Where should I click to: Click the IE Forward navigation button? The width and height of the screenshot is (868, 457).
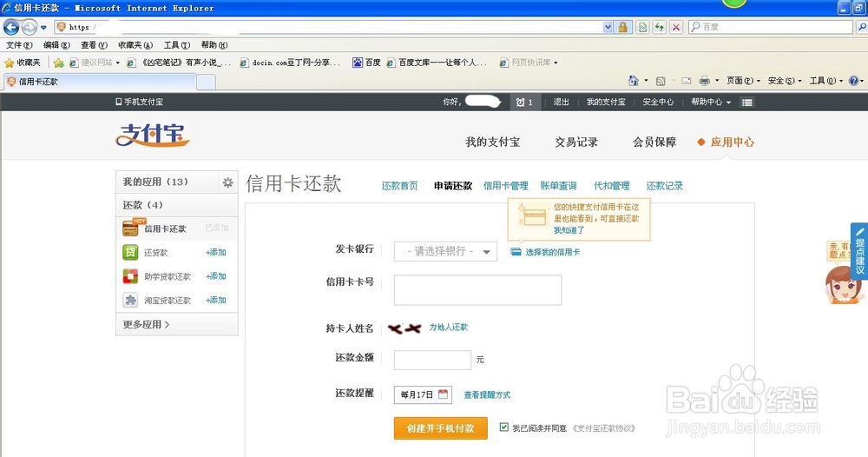pyautogui.click(x=30, y=27)
